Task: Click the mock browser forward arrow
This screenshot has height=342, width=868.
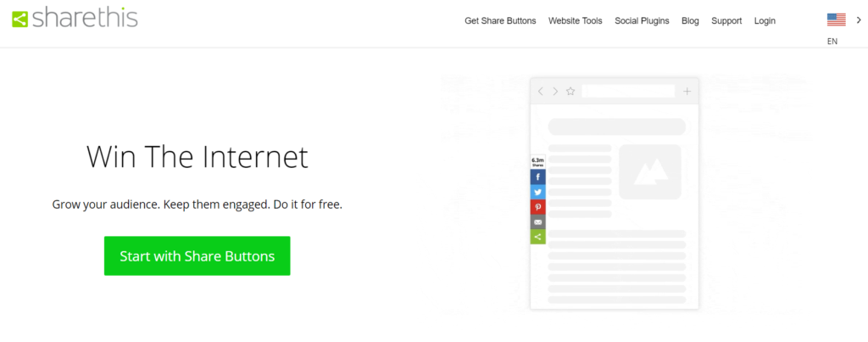Action: [x=555, y=92]
